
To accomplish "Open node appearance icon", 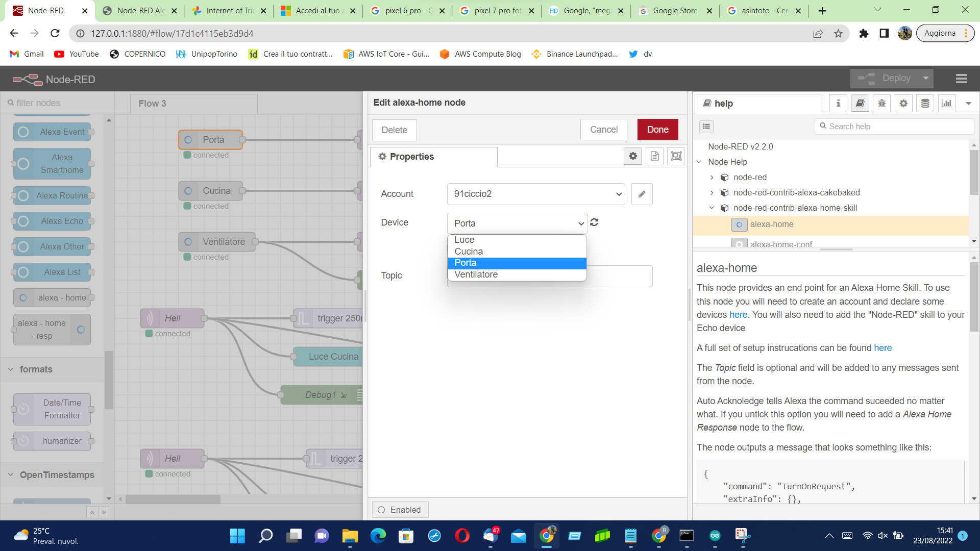I will coord(676,156).
